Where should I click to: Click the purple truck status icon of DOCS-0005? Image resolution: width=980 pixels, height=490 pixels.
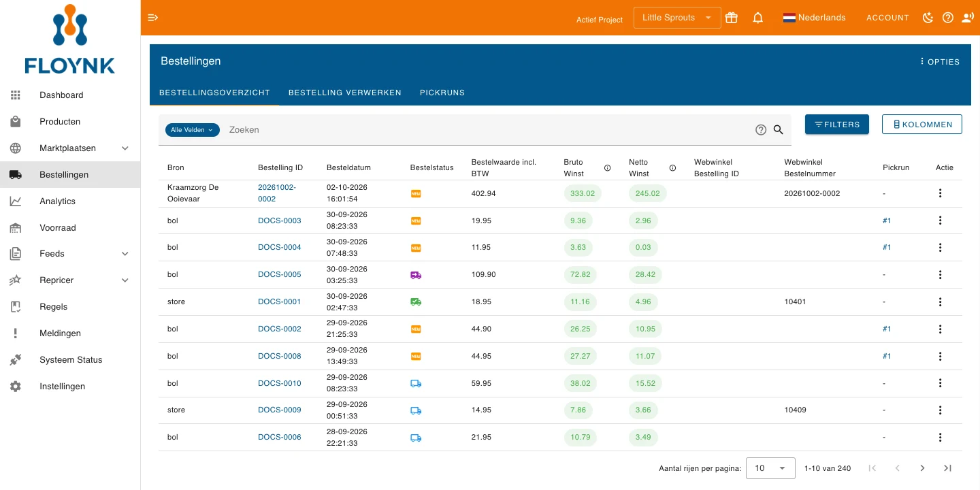point(416,275)
